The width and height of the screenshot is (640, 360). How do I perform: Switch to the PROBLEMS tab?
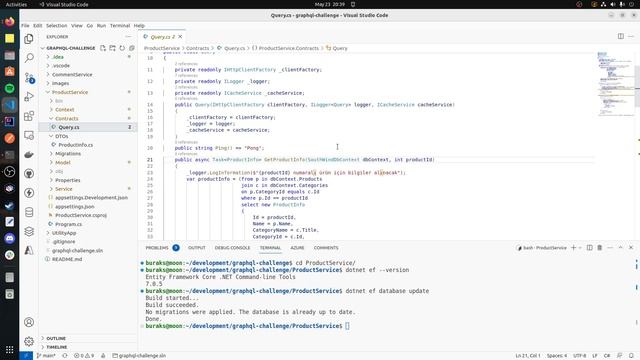point(157,248)
